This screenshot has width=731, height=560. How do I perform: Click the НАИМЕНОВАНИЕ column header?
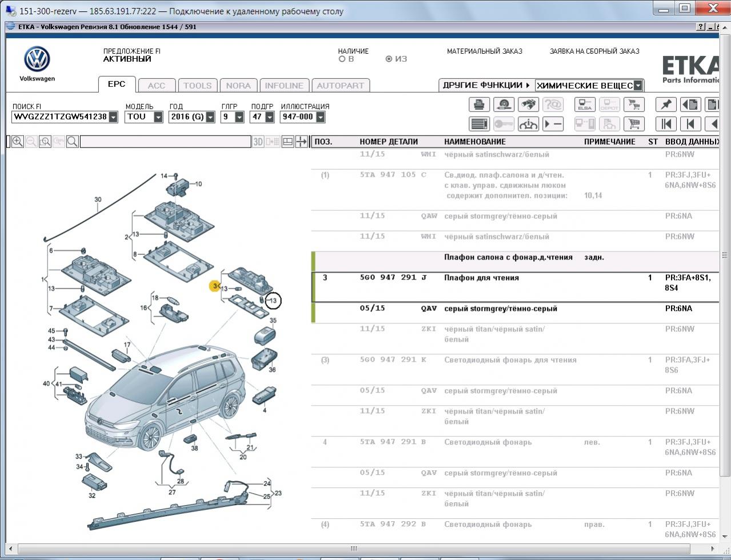pos(475,142)
